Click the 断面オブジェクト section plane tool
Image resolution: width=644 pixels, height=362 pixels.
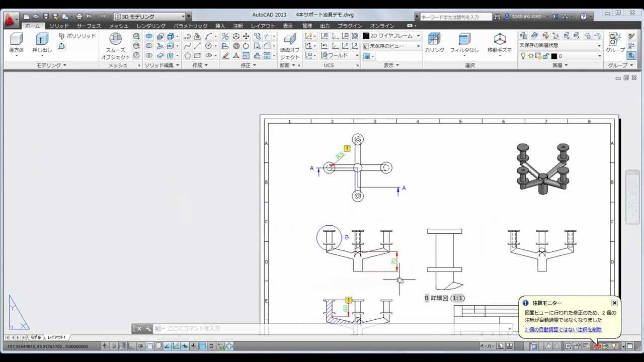pyautogui.click(x=290, y=46)
